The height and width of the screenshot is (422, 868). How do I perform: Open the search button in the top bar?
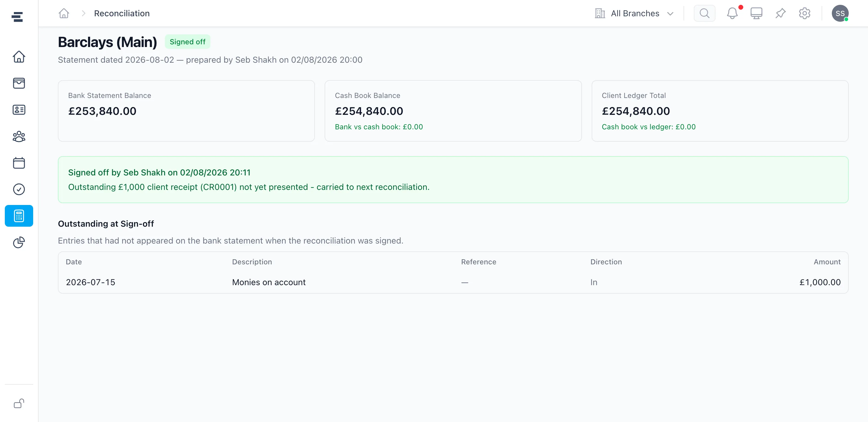click(704, 13)
